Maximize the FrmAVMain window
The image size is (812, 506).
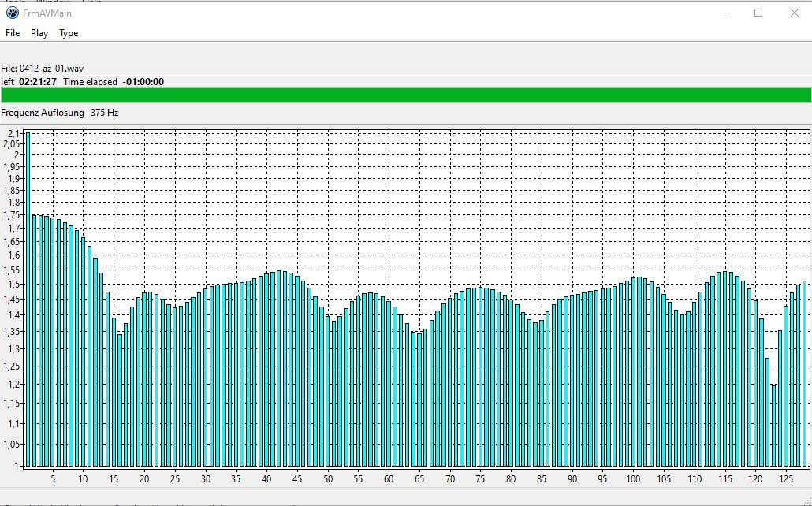point(758,13)
